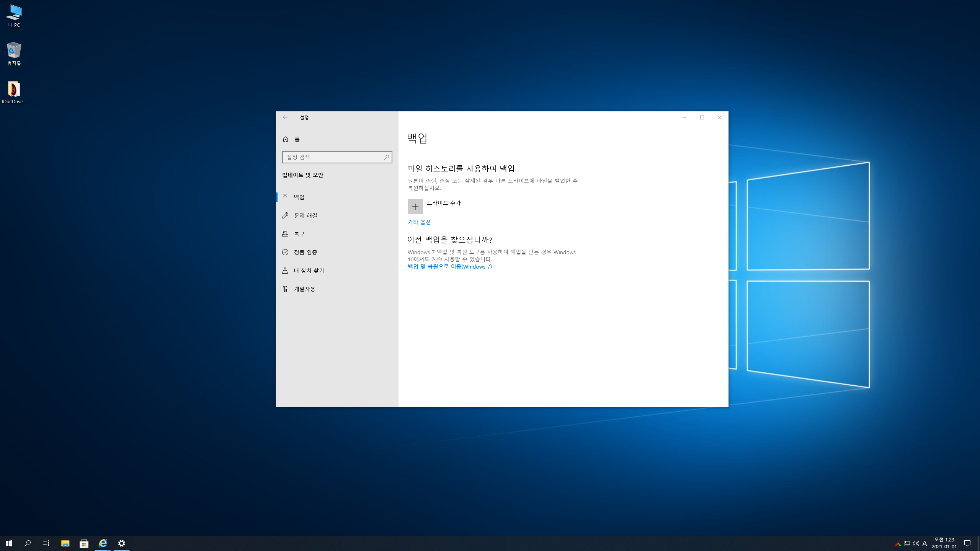Click search magnifier in settings search box
This screenshot has width=980, height=551.
point(386,157)
